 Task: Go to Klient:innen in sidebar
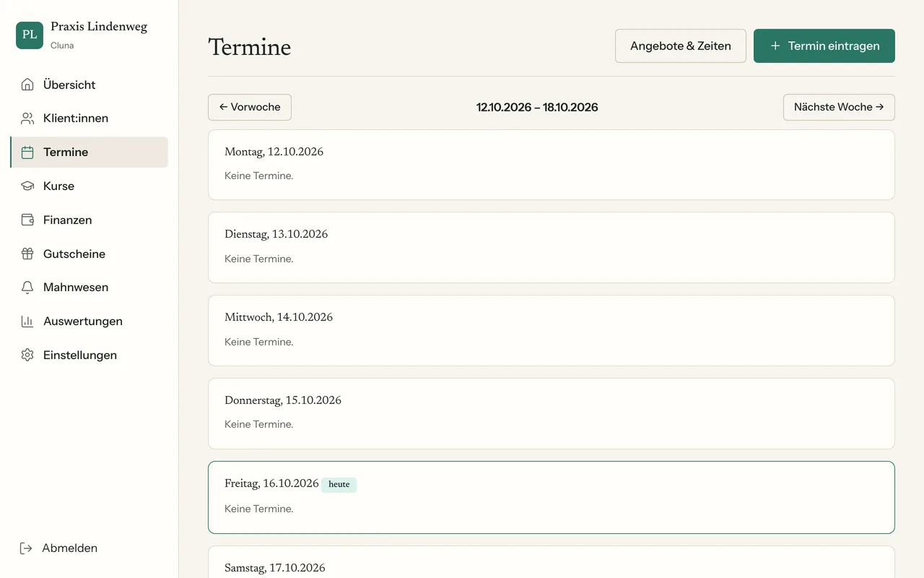90,118
